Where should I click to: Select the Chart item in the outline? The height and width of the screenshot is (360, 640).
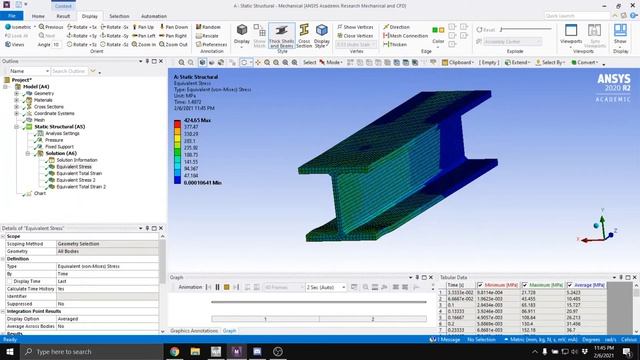[40, 193]
